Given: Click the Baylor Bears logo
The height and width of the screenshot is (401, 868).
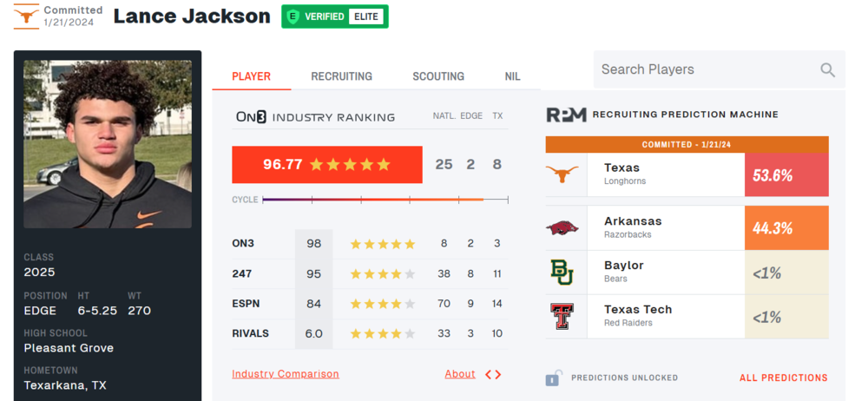Looking at the screenshot, I should [x=562, y=272].
